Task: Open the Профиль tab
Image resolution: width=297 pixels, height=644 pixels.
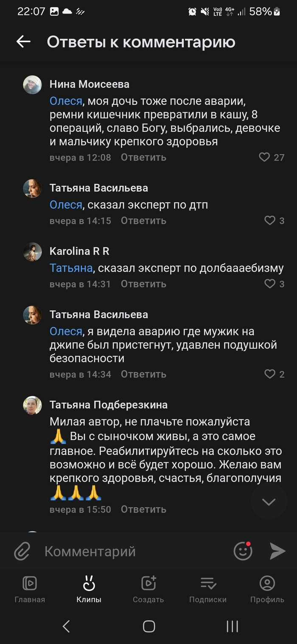Action: [x=267, y=589]
